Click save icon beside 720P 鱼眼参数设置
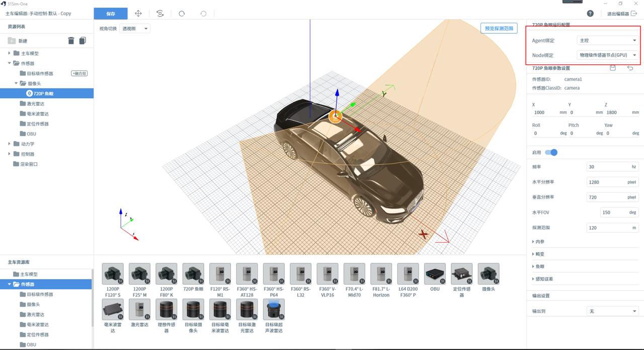The width and height of the screenshot is (644, 350). (613, 68)
